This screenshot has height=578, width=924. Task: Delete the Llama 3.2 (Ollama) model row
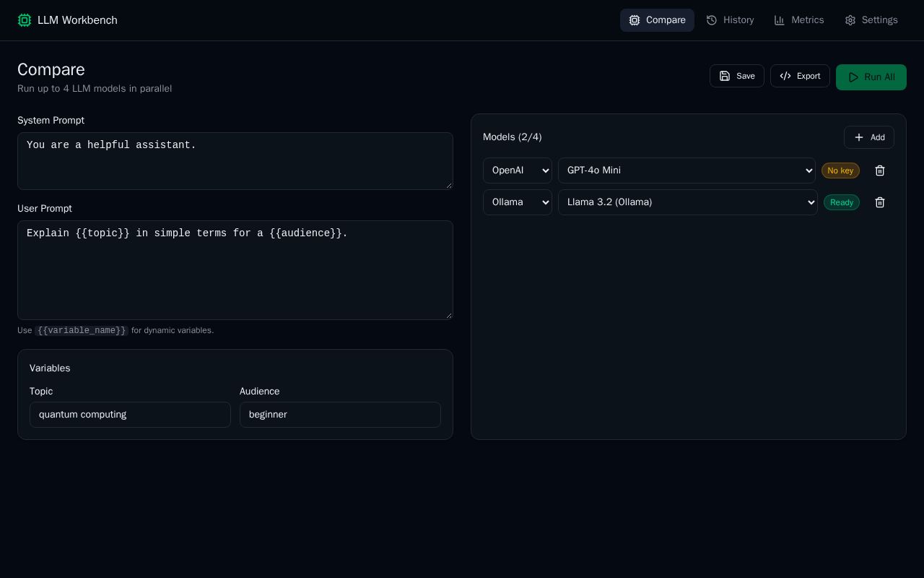[880, 202]
